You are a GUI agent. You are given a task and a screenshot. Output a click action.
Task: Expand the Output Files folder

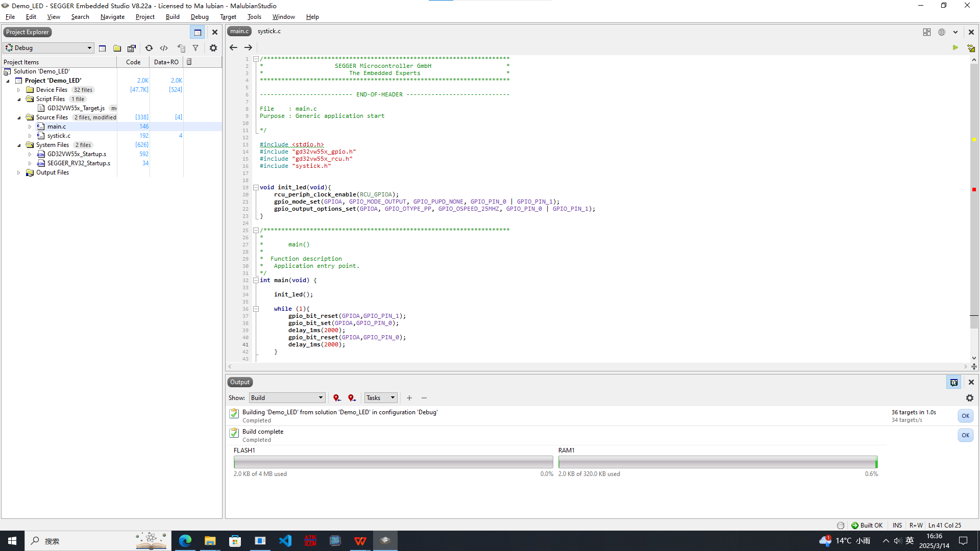click(19, 172)
